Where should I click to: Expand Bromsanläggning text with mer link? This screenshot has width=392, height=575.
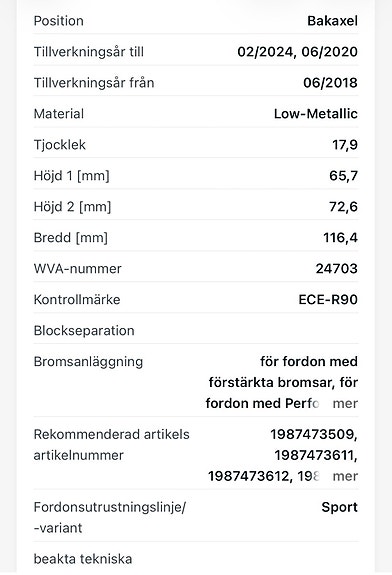[345, 403]
